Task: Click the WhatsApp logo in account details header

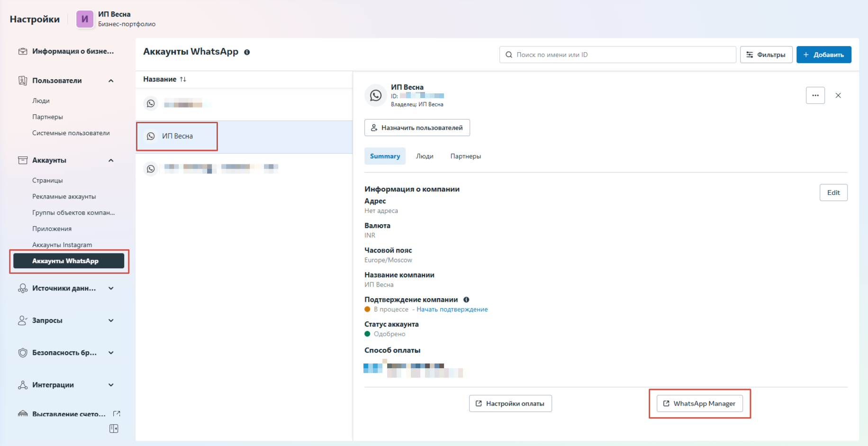Action: tap(376, 95)
